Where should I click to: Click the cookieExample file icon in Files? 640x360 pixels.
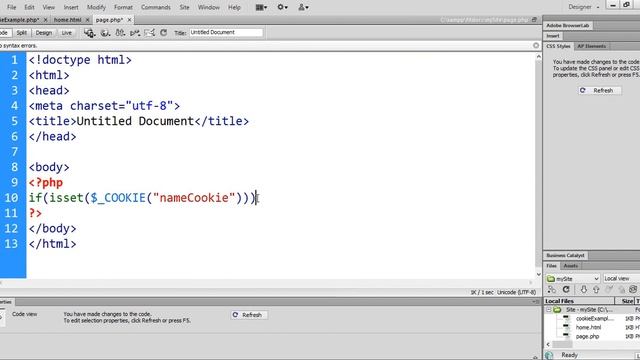tap(566, 318)
